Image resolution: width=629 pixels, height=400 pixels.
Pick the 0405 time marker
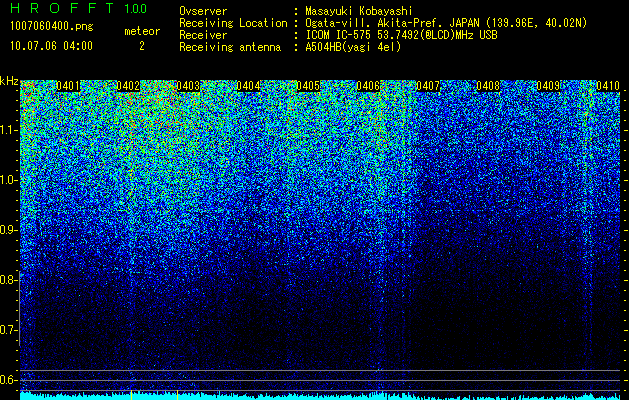[x=308, y=86]
